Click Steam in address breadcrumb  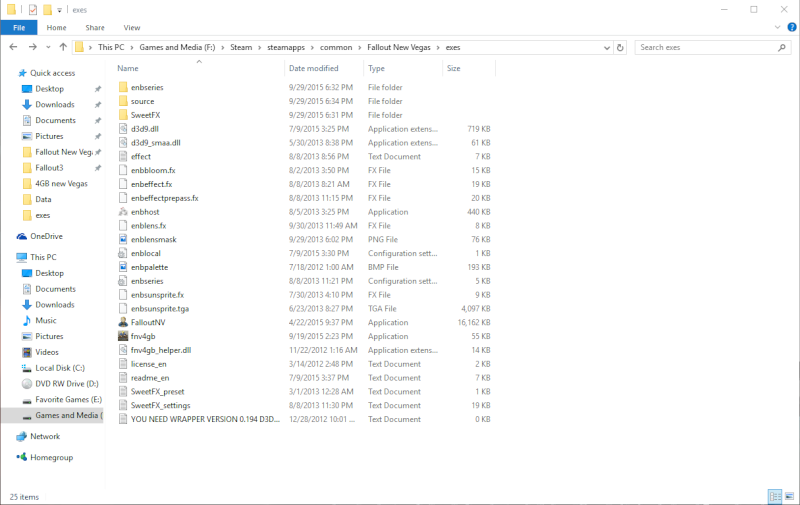241,47
